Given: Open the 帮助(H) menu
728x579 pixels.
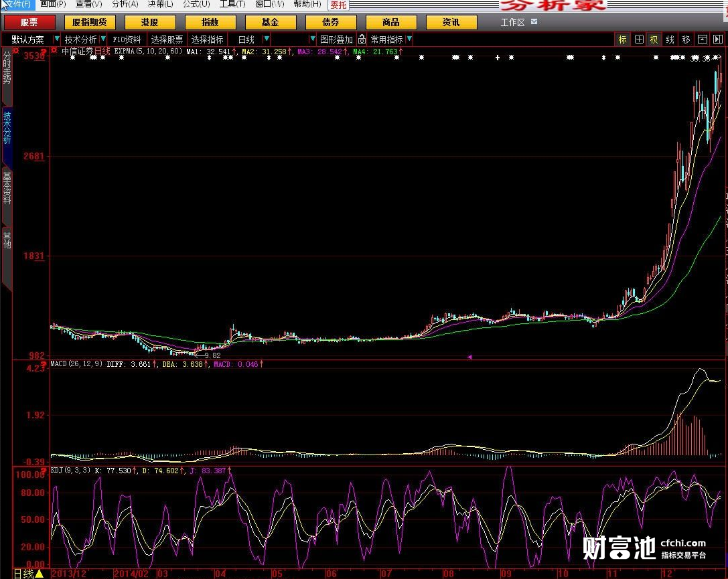Looking at the screenshot, I should (x=307, y=4).
